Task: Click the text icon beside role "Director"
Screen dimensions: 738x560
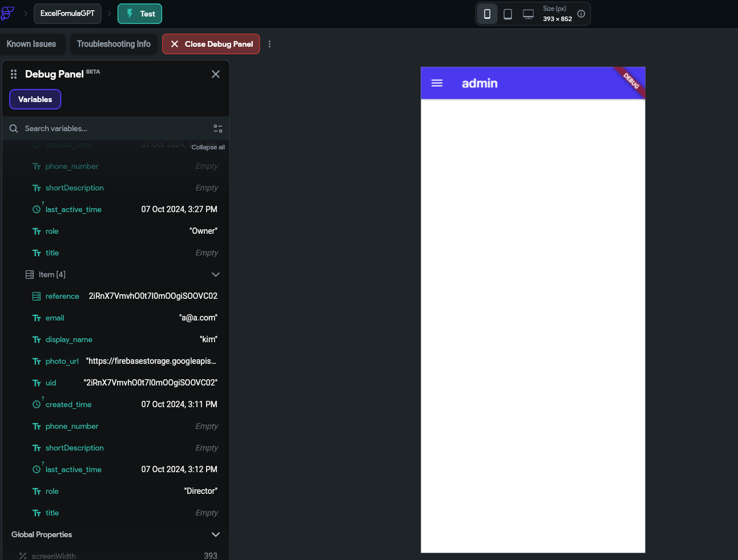Action: pyautogui.click(x=37, y=491)
